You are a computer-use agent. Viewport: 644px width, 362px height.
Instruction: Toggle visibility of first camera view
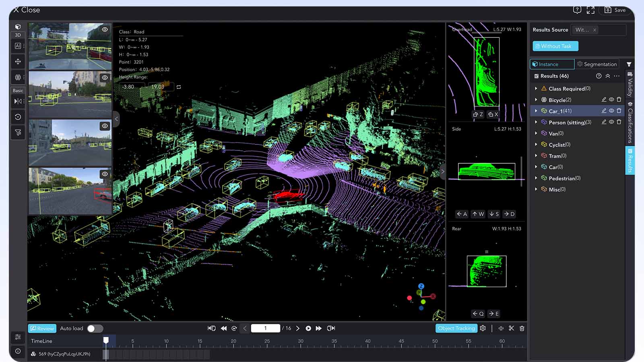coord(105,29)
